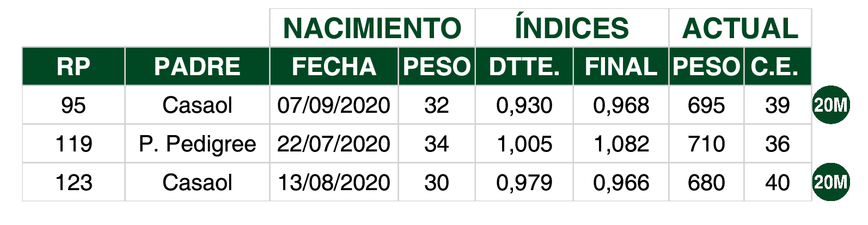Select the ACTUAL group heading

740,28
